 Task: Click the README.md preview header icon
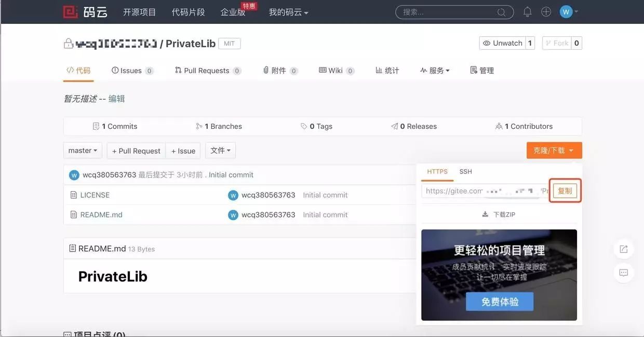73,248
